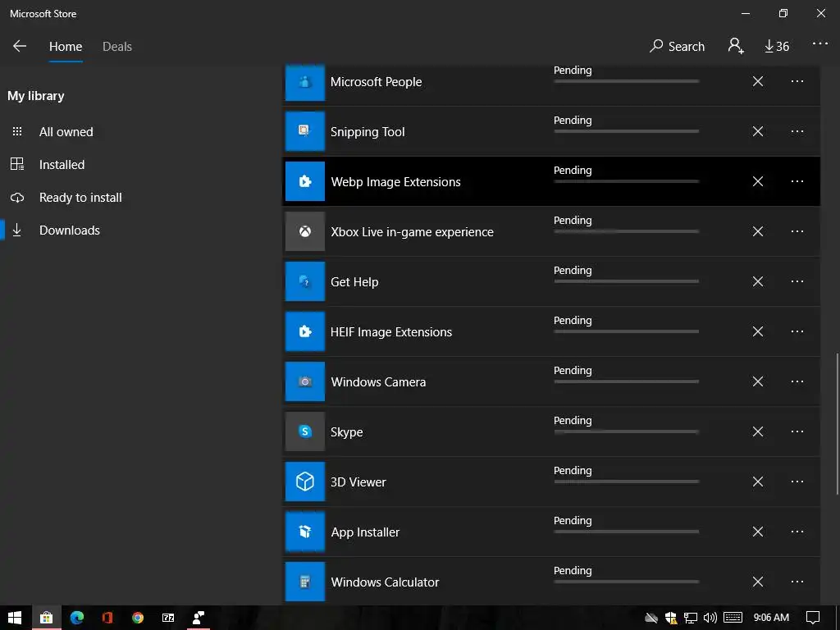Open more options for Windows Calculator

pyautogui.click(x=797, y=582)
